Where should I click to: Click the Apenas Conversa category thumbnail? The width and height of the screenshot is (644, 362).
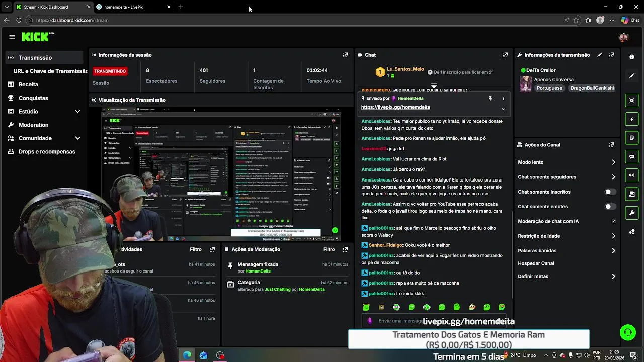coord(526,84)
